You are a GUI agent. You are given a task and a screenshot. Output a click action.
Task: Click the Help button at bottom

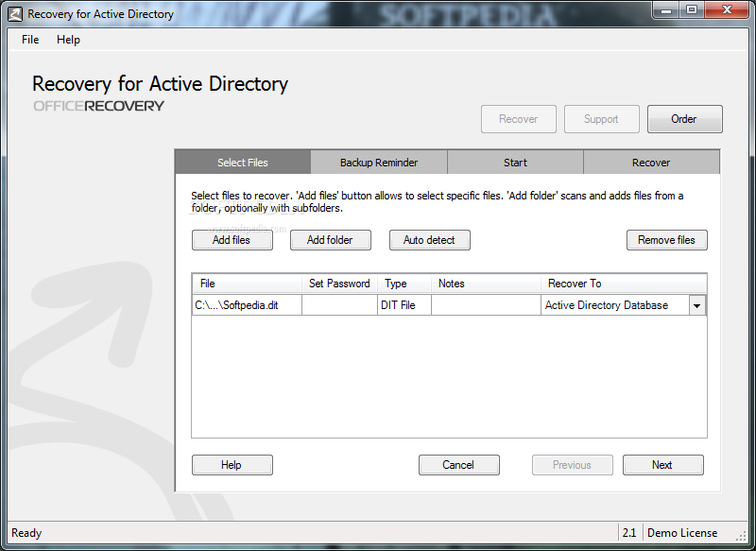(232, 465)
